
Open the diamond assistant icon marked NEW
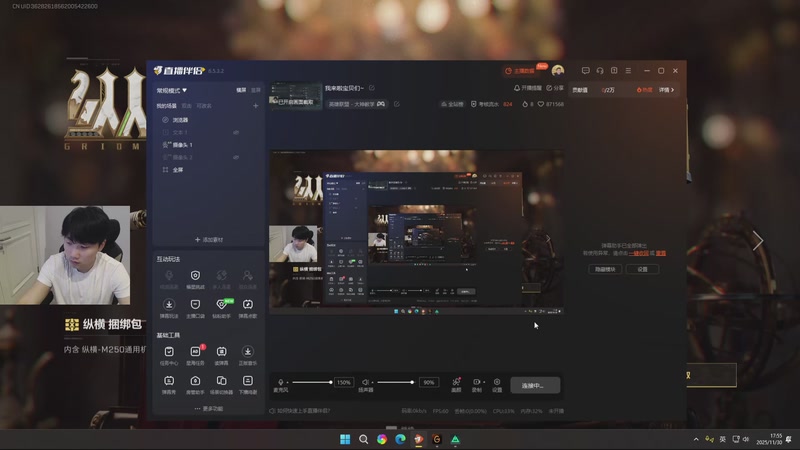tap(221, 308)
